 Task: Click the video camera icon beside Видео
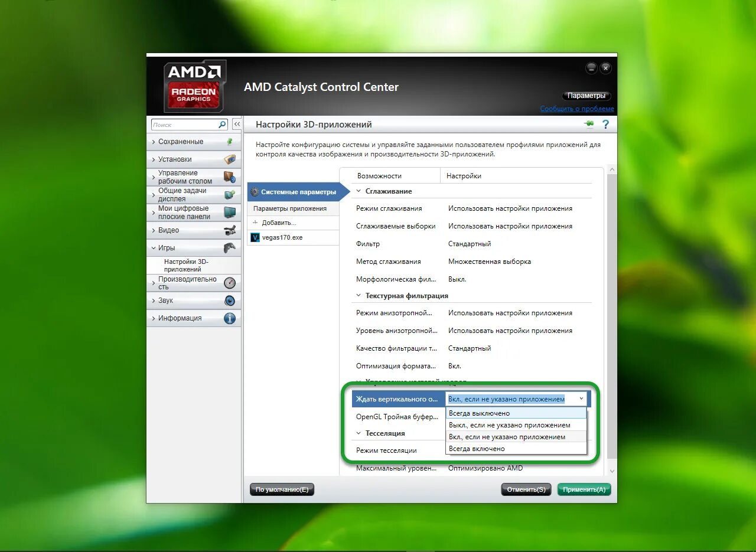point(230,230)
